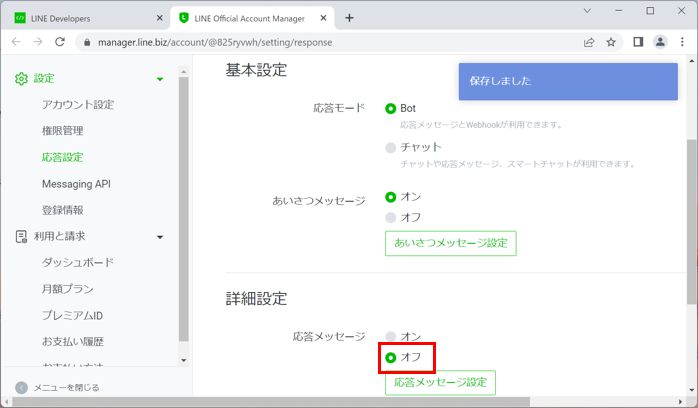Screen dimensions: 698x408
Task: Open the browser side panel
Action: pos(638,42)
